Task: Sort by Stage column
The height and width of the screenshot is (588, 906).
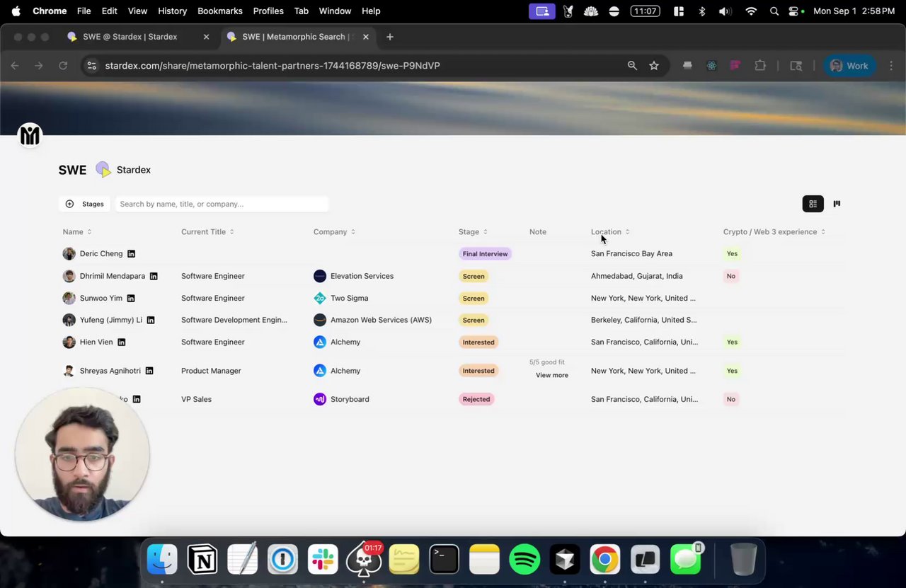Action: tap(473, 232)
